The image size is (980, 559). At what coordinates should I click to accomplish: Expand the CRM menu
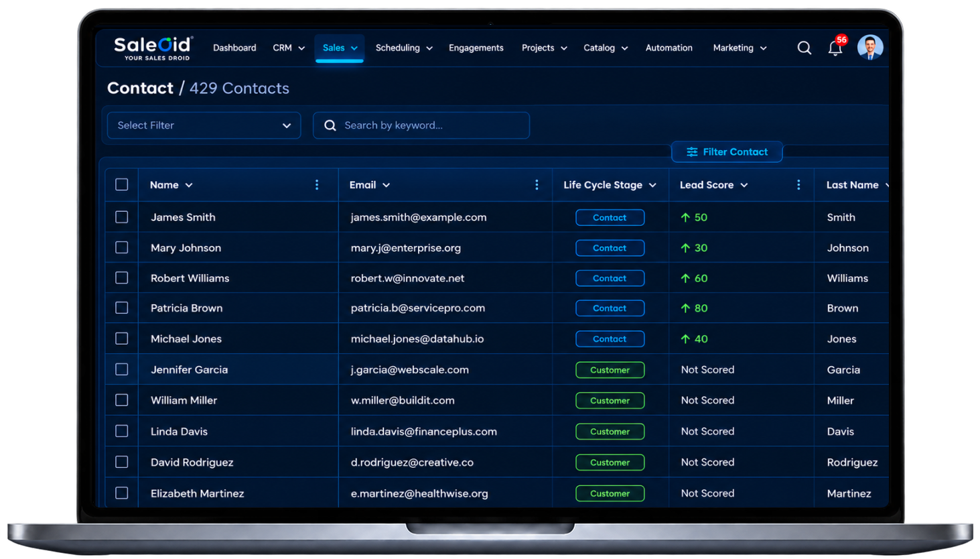pos(289,48)
